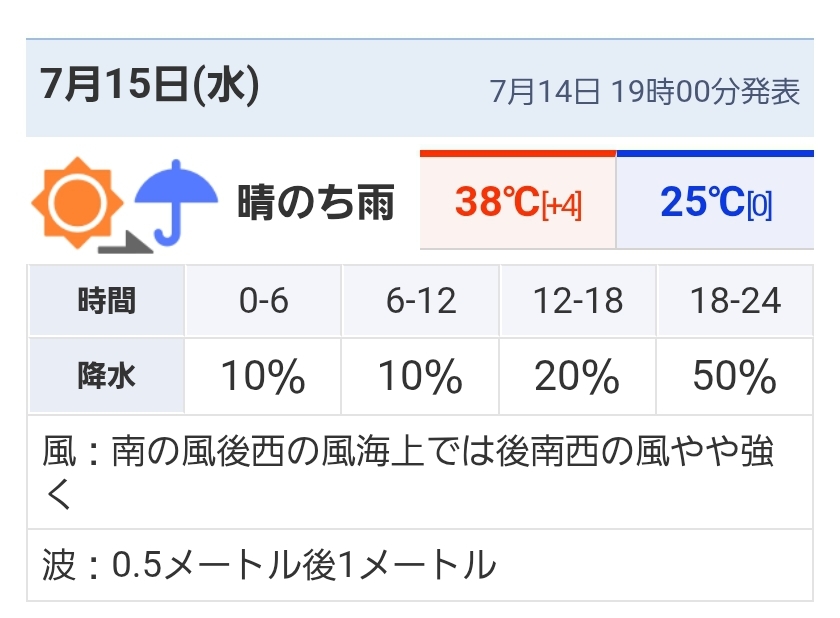Click the 7月15日(水) date header

[149, 85]
